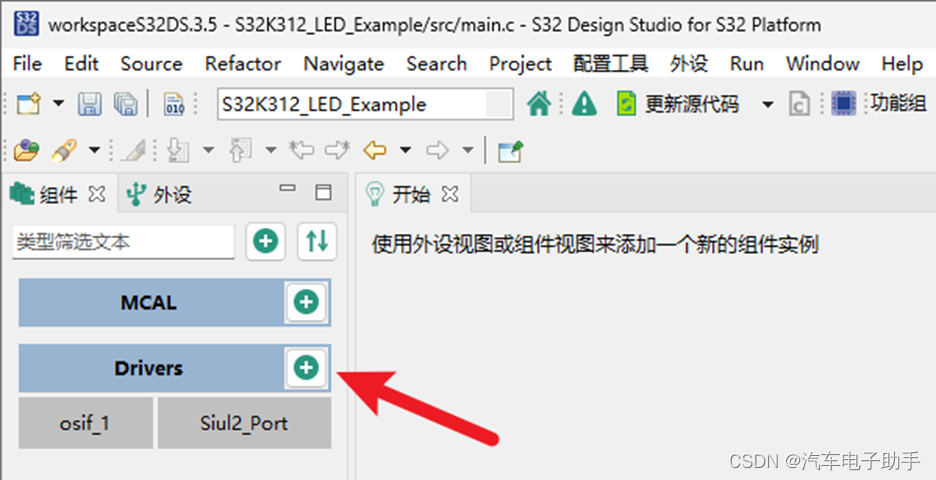The height and width of the screenshot is (480, 936).
Task: Open the dropdown beside the pen marker icon
Action: (94, 150)
